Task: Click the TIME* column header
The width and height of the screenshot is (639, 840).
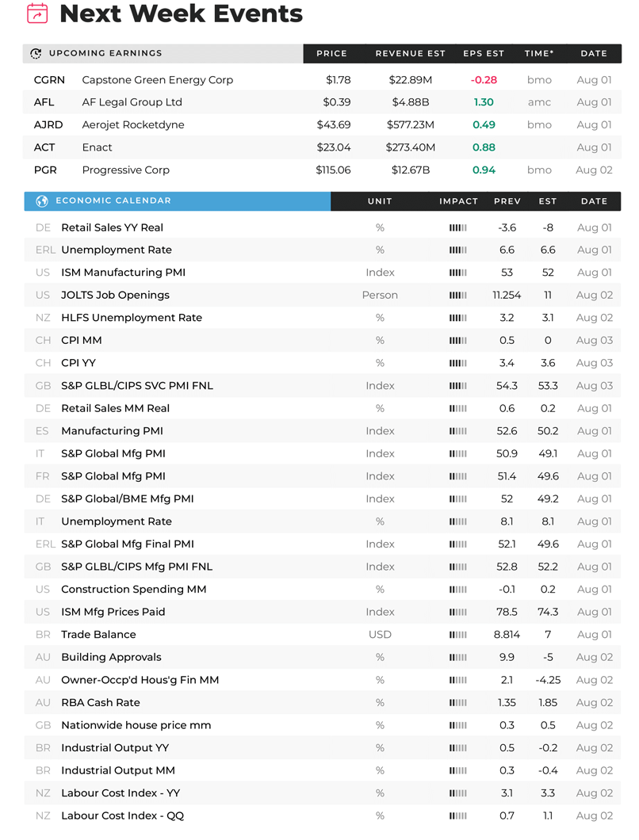Action: click(x=539, y=54)
